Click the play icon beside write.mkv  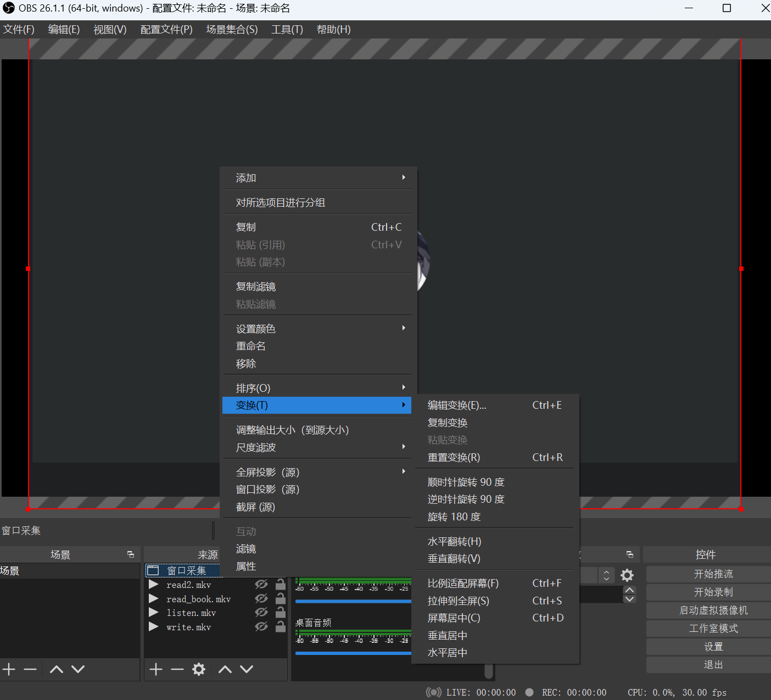[x=154, y=627]
